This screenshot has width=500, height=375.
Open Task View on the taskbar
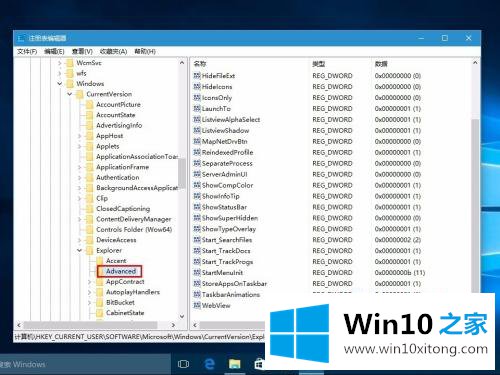[x=183, y=364]
